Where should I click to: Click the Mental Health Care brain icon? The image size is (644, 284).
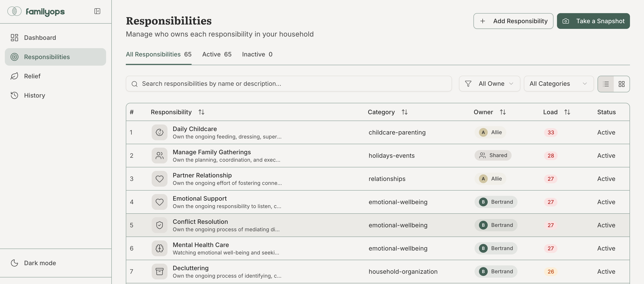tap(159, 248)
